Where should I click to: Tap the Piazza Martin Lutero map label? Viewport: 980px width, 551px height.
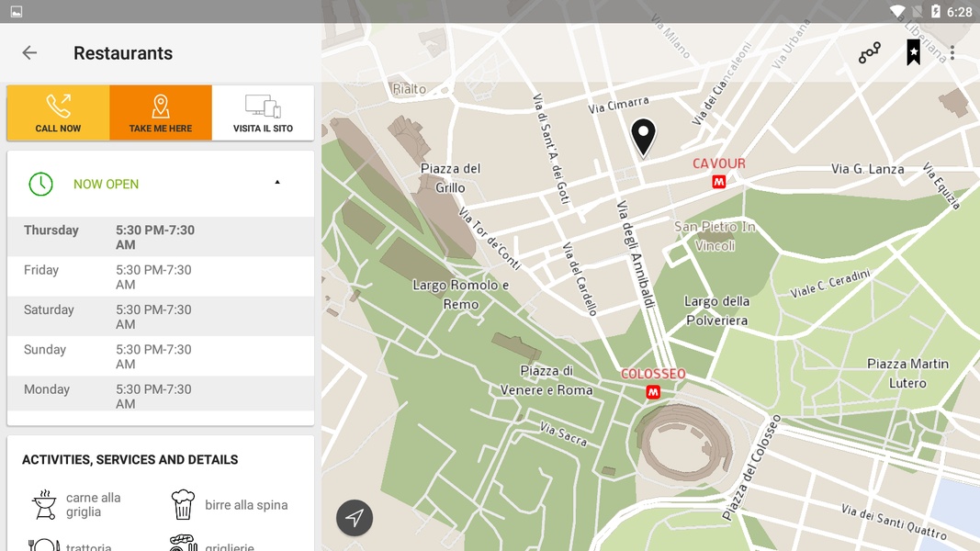pyautogui.click(x=907, y=373)
